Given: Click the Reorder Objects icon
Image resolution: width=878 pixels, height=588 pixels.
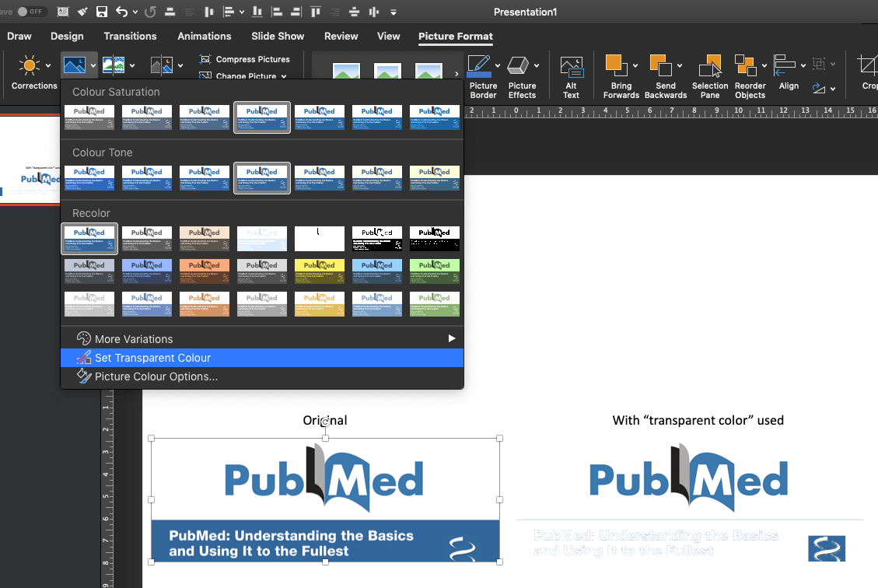Looking at the screenshot, I should pos(746,65).
